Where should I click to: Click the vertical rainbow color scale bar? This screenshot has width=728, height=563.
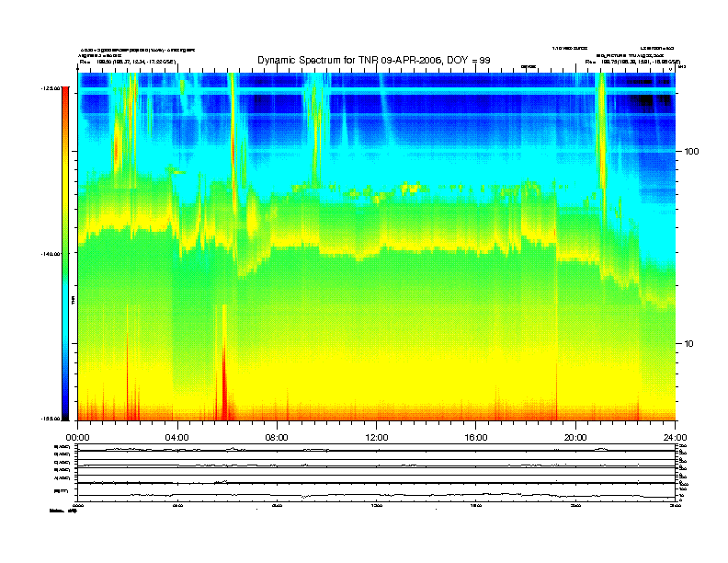65,253
